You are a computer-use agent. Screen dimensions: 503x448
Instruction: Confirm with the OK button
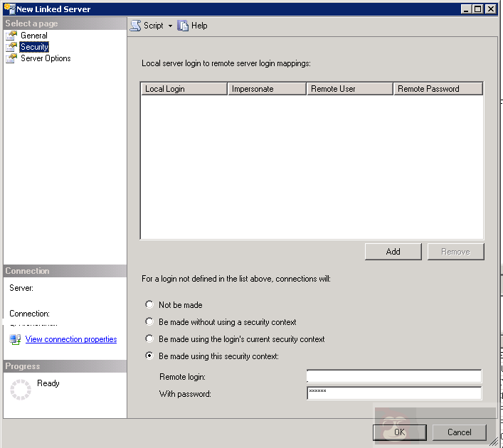[400, 432]
